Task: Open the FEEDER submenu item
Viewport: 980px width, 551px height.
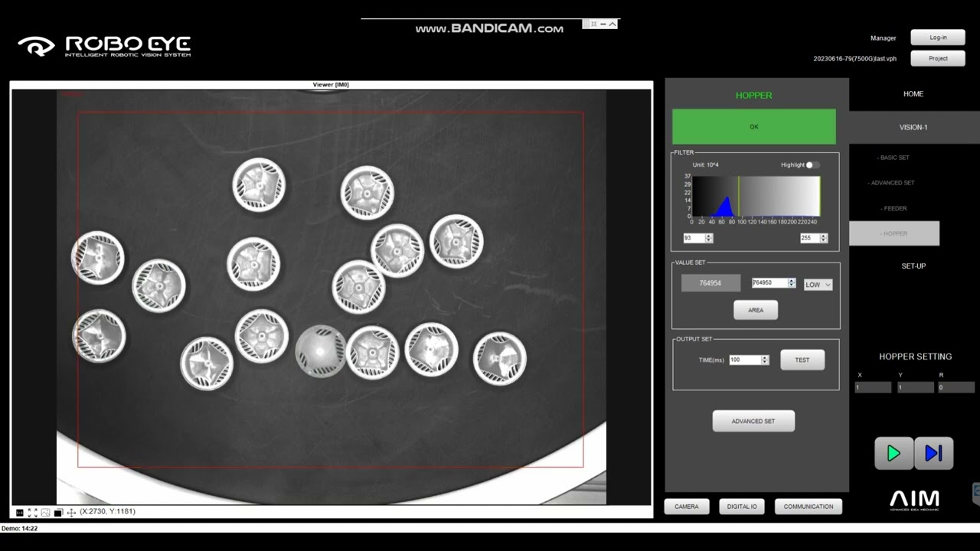Action: [x=893, y=208]
